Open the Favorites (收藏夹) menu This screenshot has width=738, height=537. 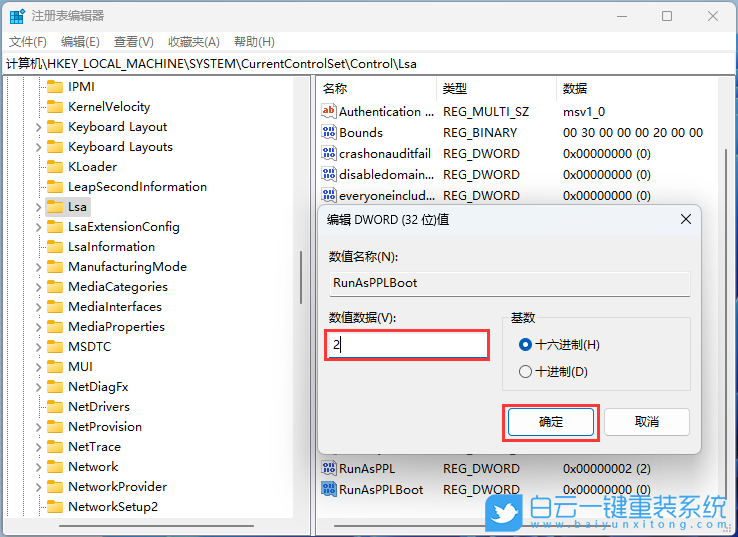194,42
